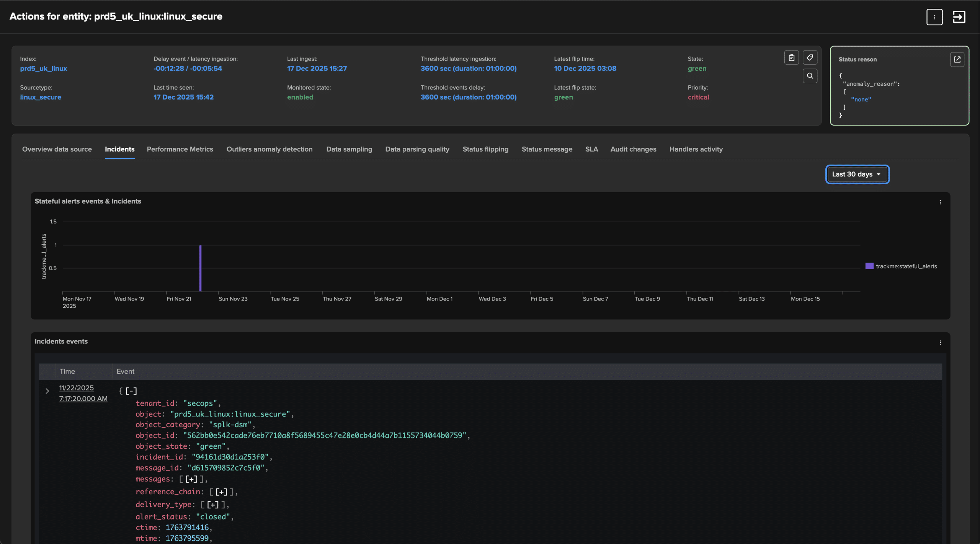Image resolution: width=980 pixels, height=544 pixels.
Task: Open the Last 30 days time dropdown
Action: [x=857, y=174]
